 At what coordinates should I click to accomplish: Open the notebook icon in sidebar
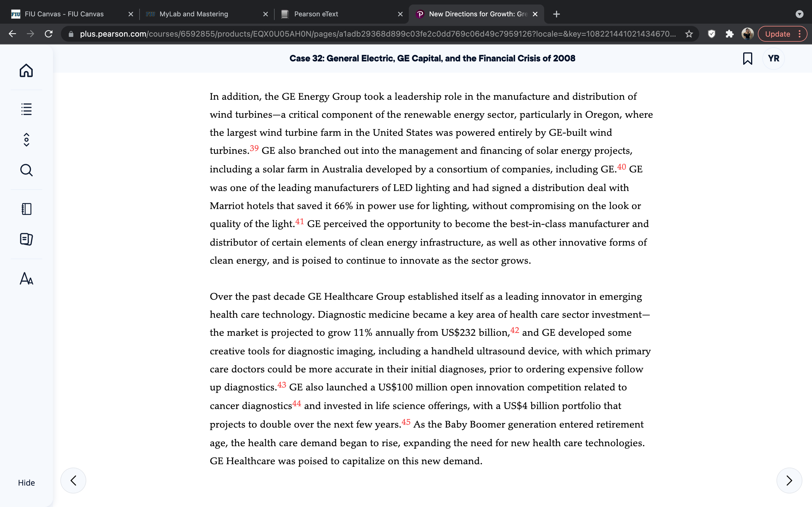point(26,209)
